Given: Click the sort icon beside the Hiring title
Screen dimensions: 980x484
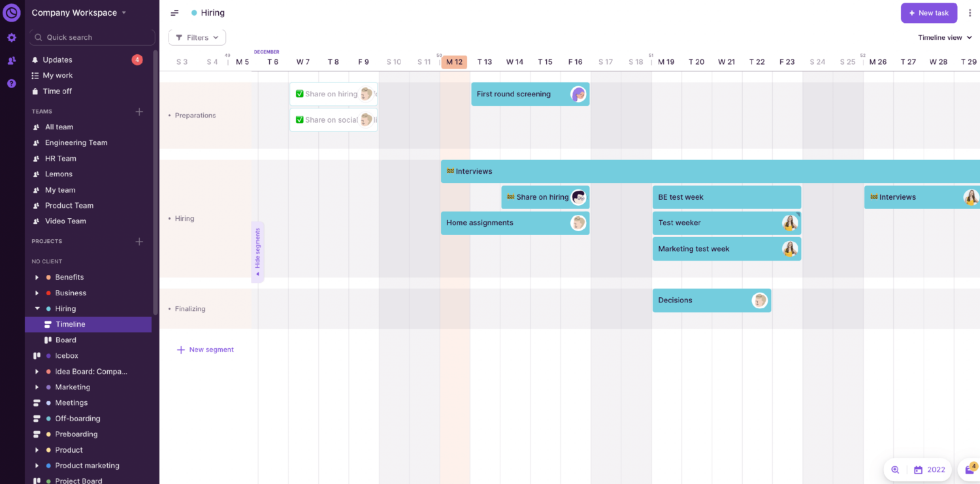Looking at the screenshot, I should click(174, 12).
